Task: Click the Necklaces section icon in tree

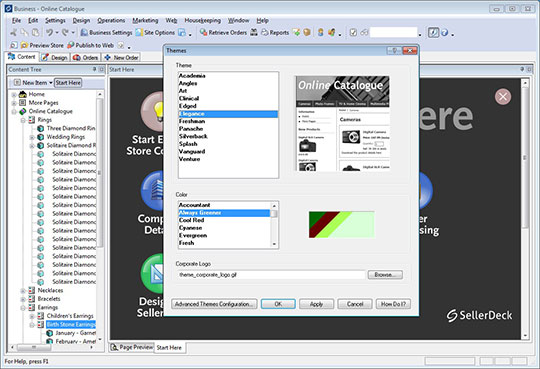Action: pyautogui.click(x=31, y=290)
